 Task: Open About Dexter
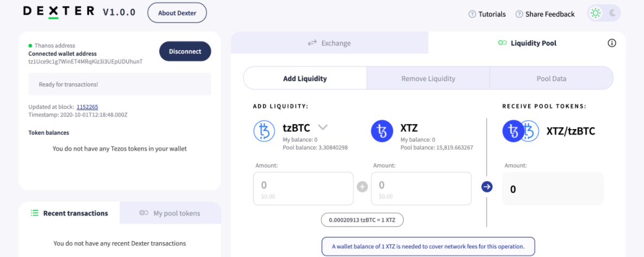[177, 13]
